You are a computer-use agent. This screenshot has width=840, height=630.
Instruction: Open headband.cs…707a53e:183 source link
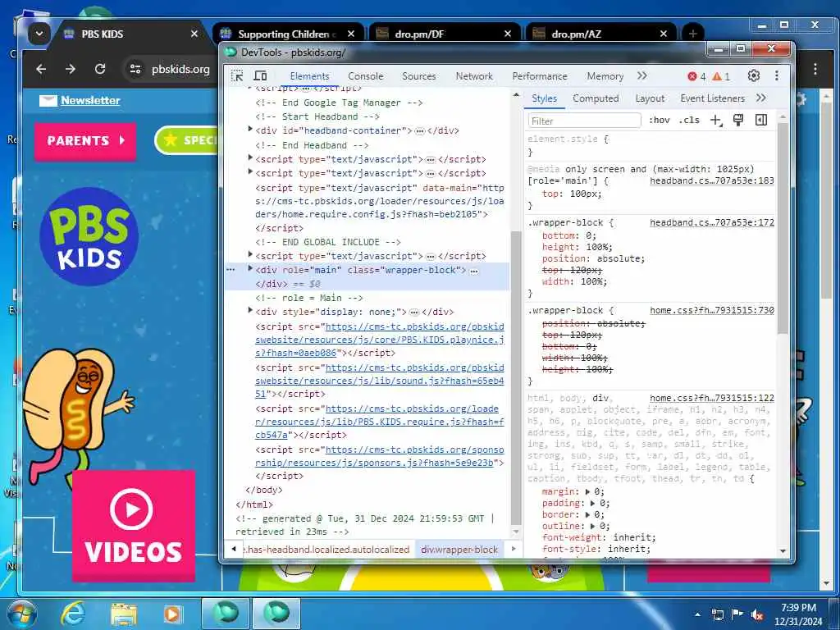tap(712, 180)
